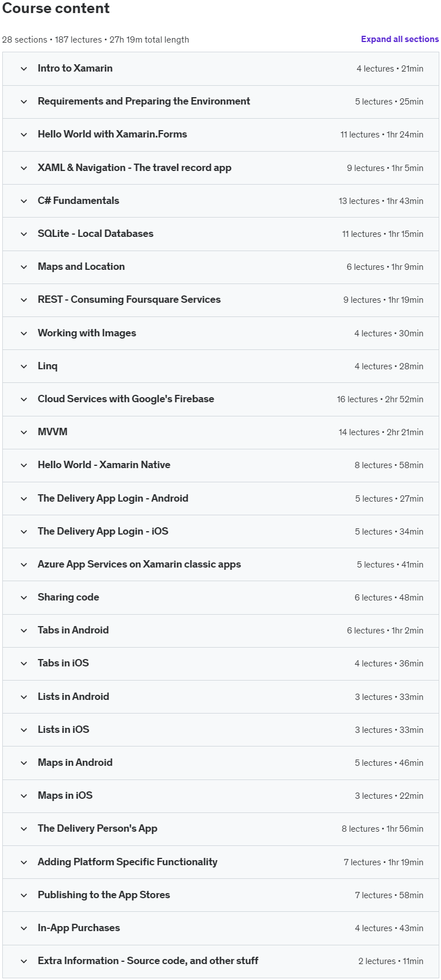Click the '6 lectures • 48min' text
The width and height of the screenshot is (441, 980).
pos(389,598)
